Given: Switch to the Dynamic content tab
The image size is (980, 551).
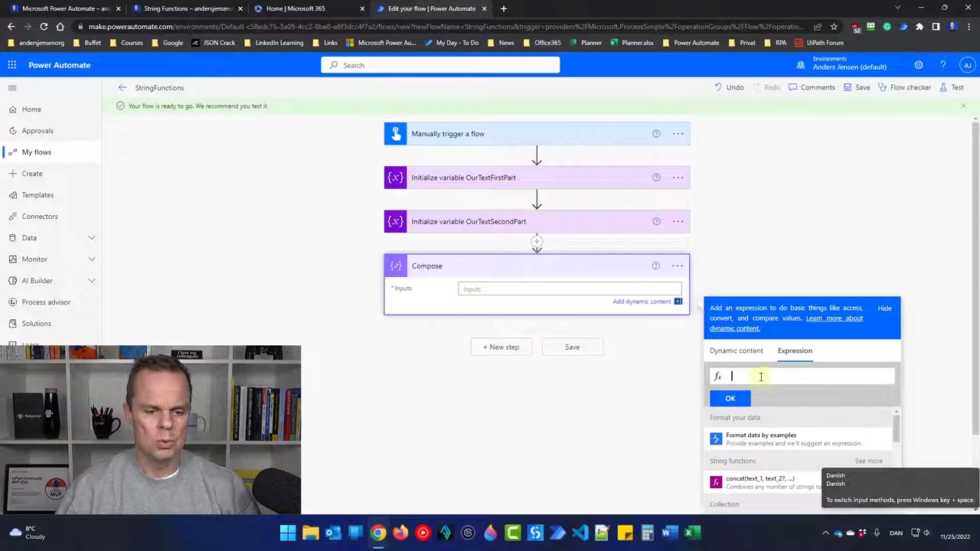Looking at the screenshot, I should pos(736,350).
